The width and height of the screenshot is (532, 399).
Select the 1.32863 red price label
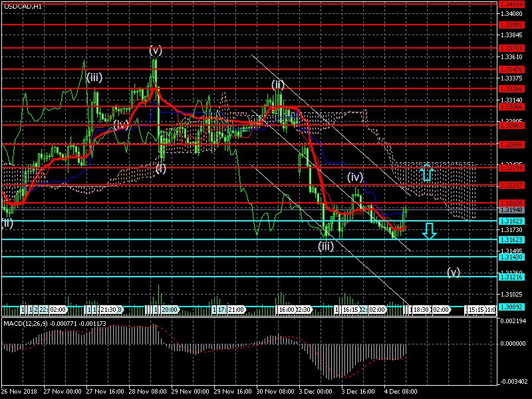point(511,126)
